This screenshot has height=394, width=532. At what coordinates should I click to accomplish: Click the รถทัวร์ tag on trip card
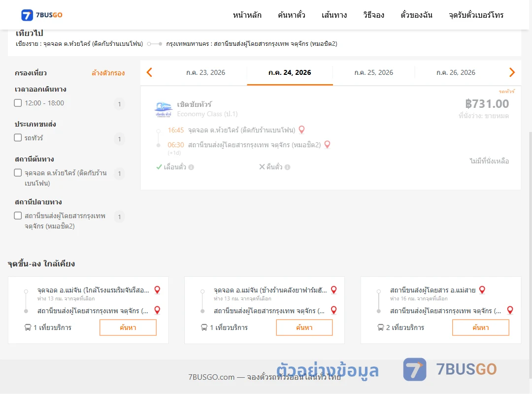506,91
